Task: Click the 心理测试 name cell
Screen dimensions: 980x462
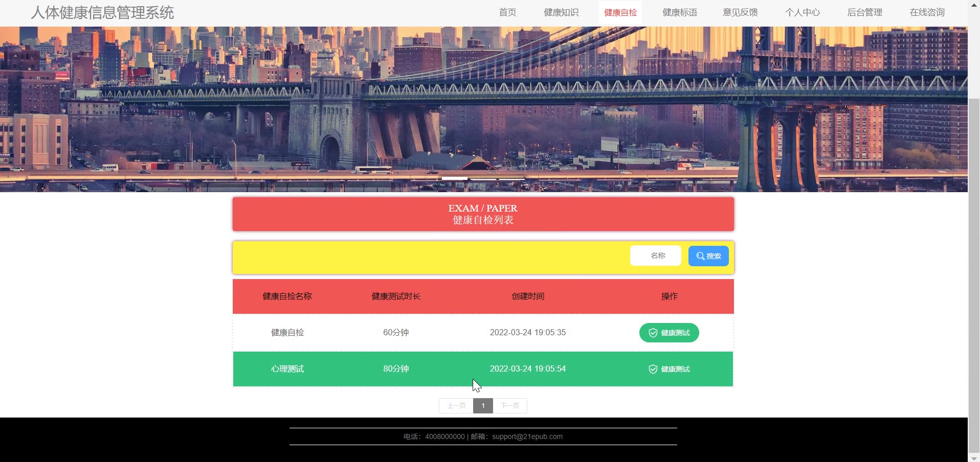Action: point(287,369)
